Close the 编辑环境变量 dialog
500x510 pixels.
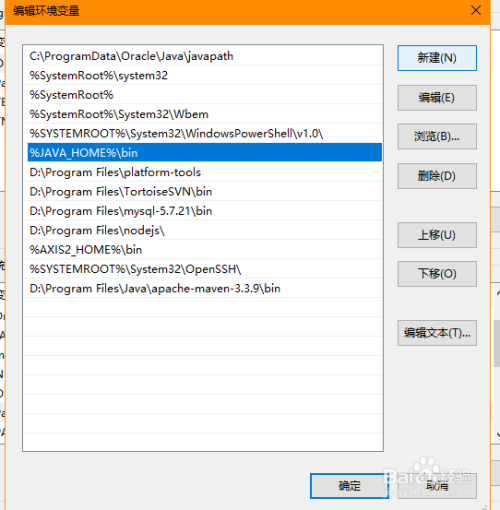click(476, 11)
